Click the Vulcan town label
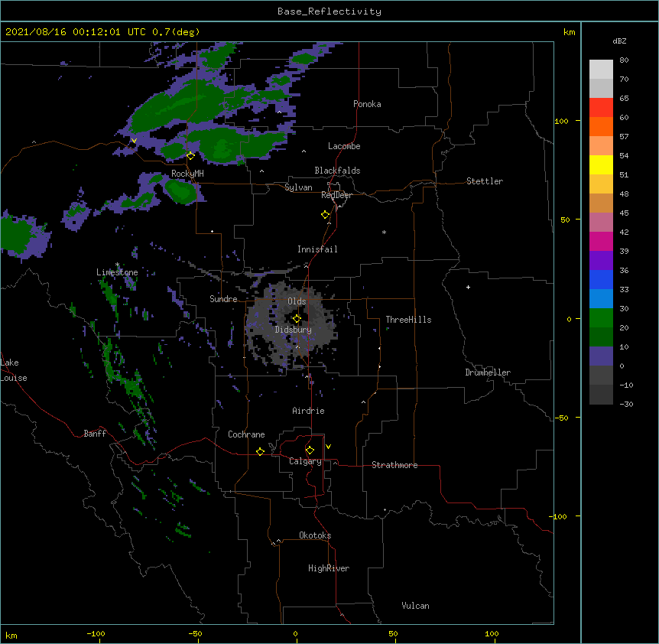The image size is (659, 644). pyautogui.click(x=415, y=606)
